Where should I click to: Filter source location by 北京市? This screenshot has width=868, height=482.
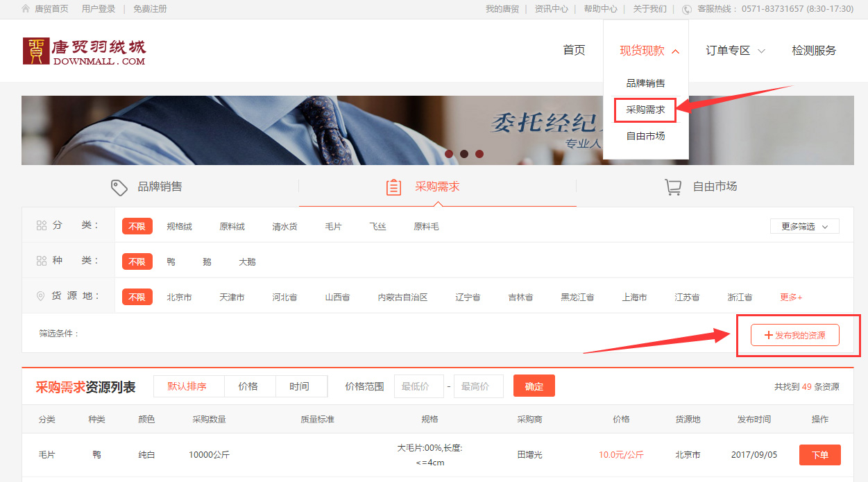click(x=179, y=297)
